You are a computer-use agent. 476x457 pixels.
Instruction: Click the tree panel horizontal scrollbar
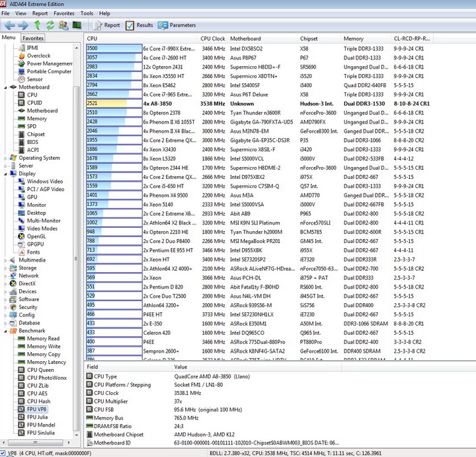click(x=36, y=442)
